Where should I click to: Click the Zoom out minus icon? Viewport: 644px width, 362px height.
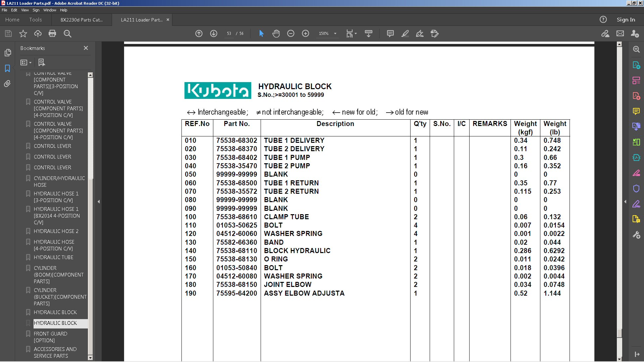(291, 34)
